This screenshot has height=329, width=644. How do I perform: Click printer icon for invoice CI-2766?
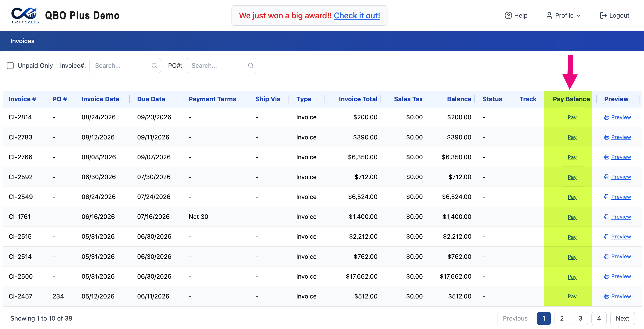(x=607, y=157)
